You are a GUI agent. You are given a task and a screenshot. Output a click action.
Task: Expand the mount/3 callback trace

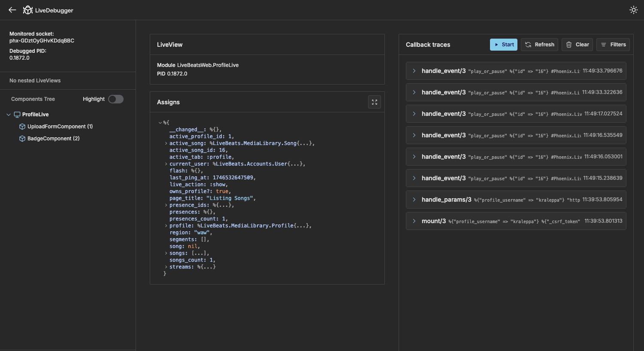point(414,221)
